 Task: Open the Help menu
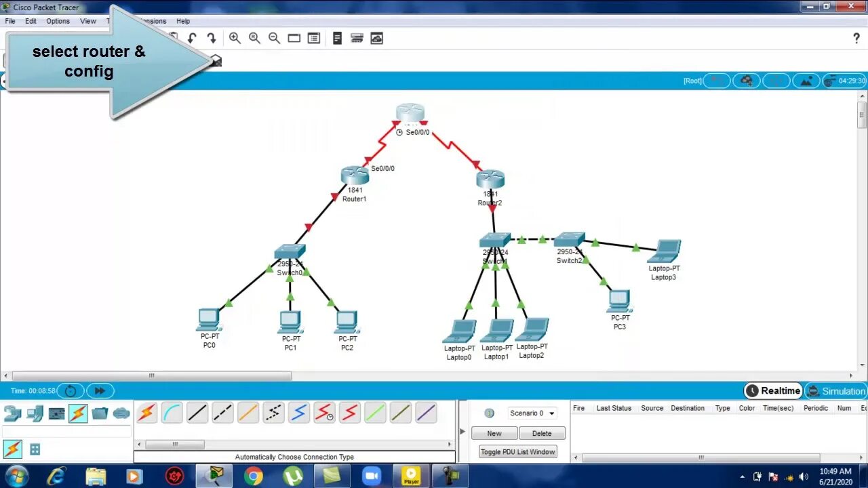pyautogui.click(x=183, y=21)
